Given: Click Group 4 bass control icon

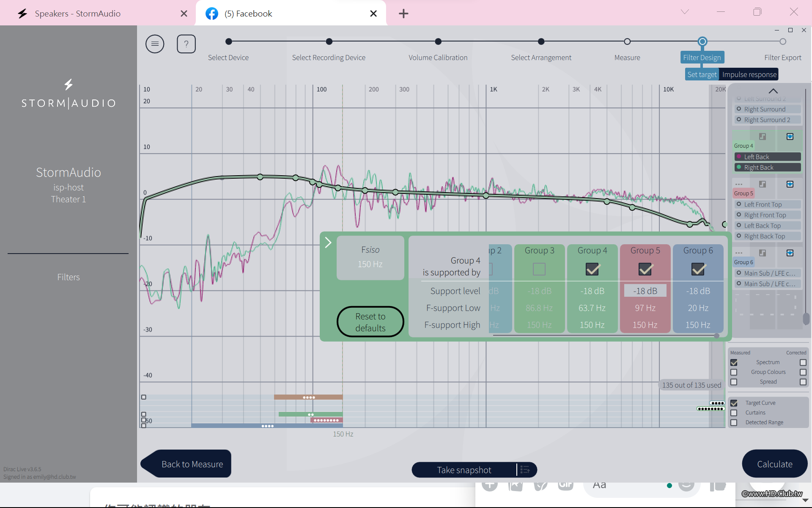Looking at the screenshot, I should point(790,136).
